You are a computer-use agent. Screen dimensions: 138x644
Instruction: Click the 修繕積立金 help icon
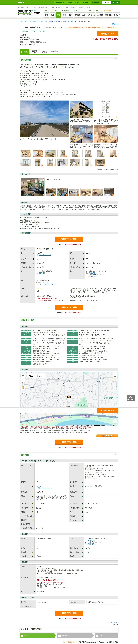33,492
